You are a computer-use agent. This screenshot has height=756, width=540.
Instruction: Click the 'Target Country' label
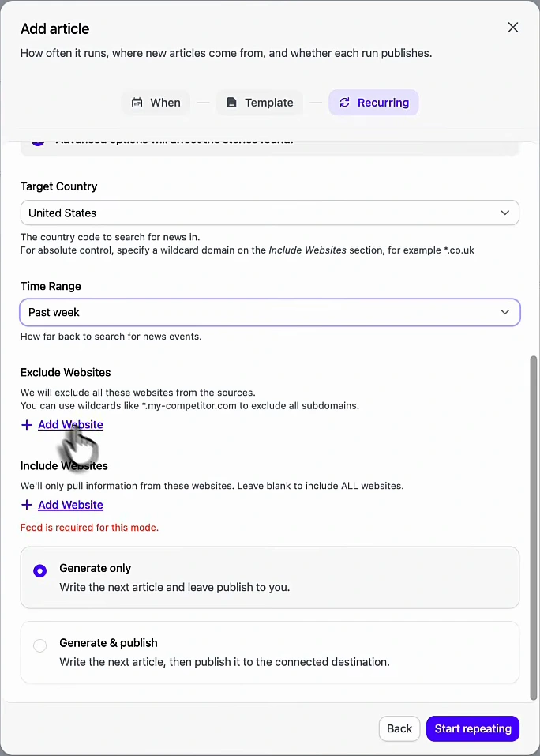coord(58,186)
